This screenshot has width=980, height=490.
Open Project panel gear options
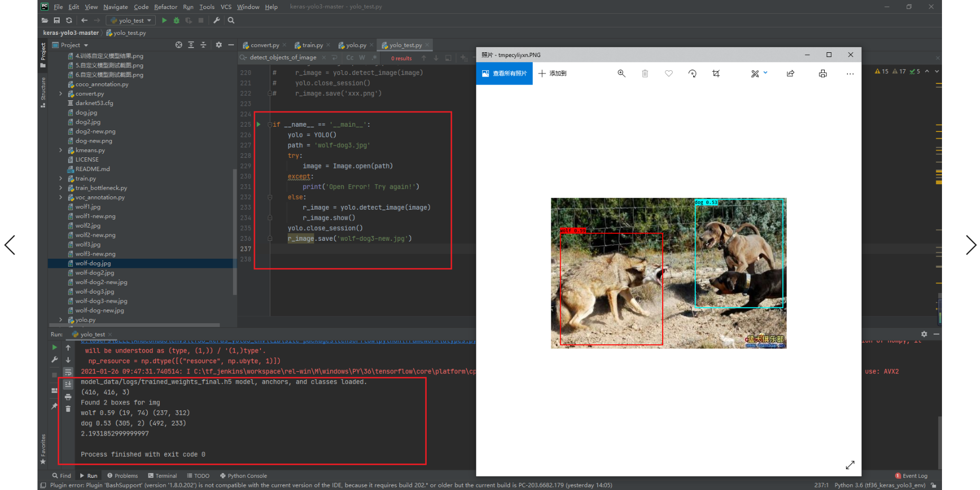click(x=219, y=45)
